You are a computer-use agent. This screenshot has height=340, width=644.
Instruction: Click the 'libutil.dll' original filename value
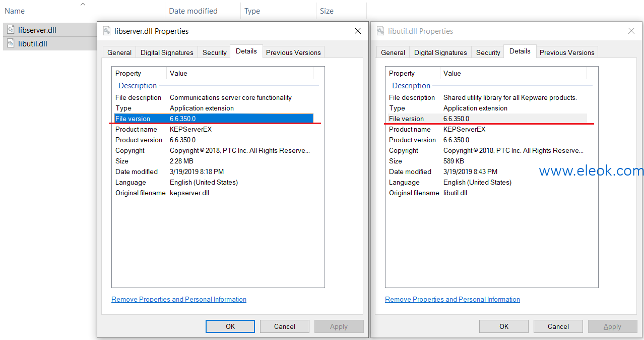tap(455, 193)
